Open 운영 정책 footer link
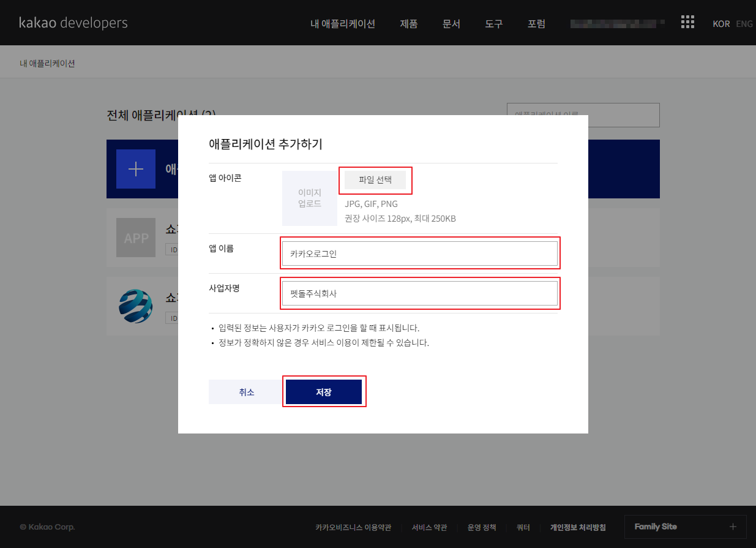Screen dimensions: 756x548 point(482,527)
